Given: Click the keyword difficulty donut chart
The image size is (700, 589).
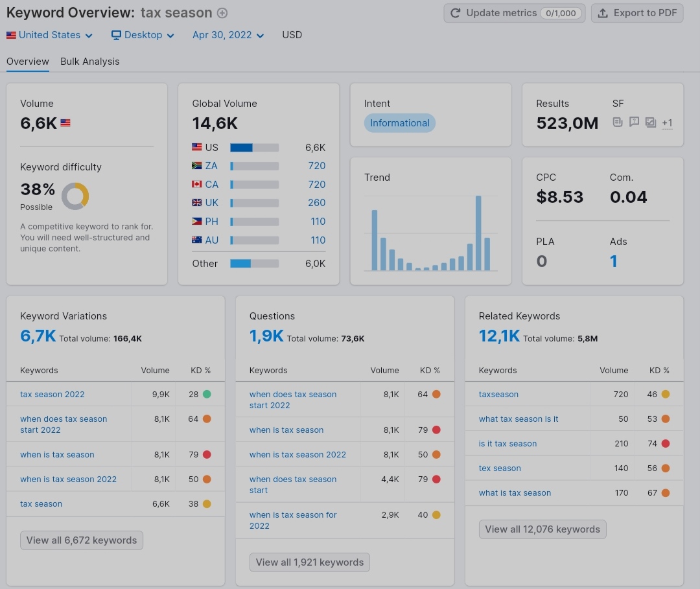Looking at the screenshot, I should pos(75,196).
